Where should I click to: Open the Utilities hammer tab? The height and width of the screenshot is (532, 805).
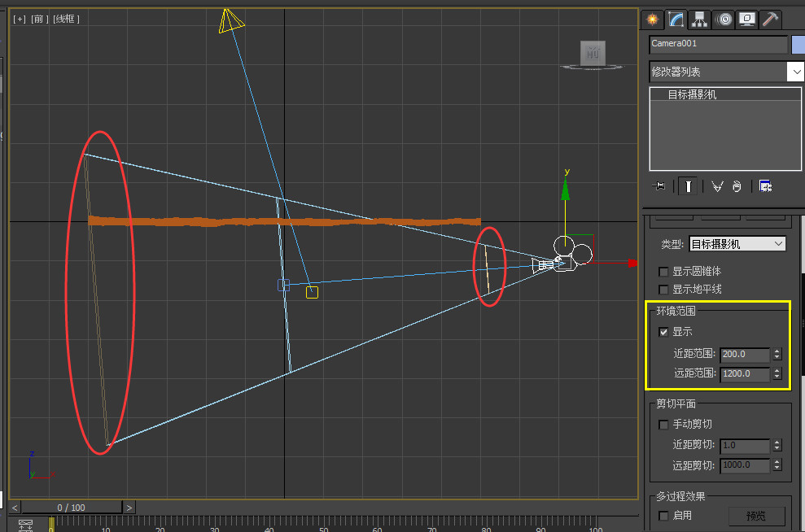[770, 20]
